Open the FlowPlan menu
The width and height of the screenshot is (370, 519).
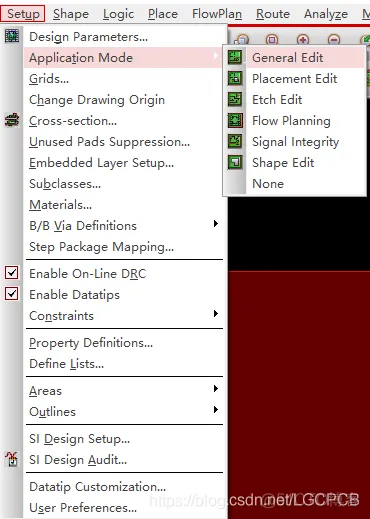pyautogui.click(x=217, y=14)
